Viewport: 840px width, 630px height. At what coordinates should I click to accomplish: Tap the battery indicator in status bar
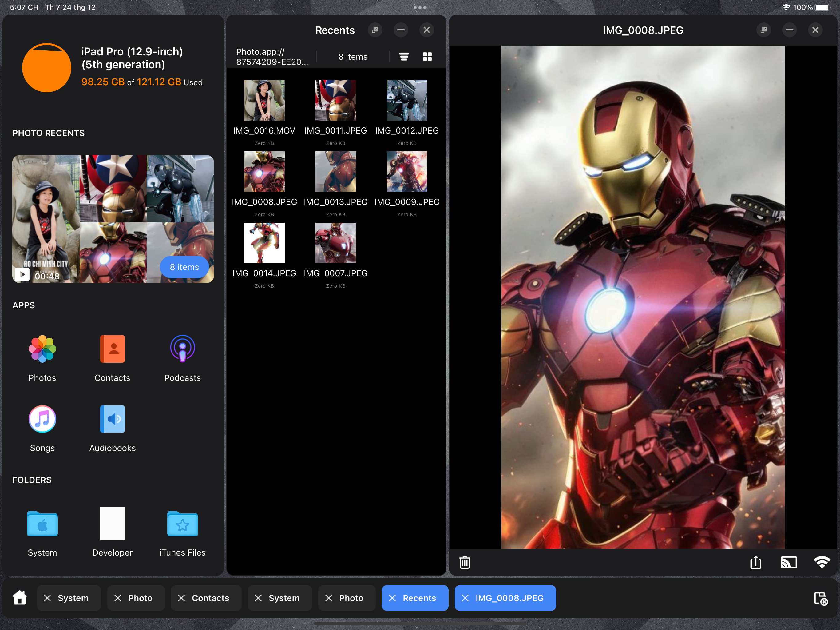pos(823,7)
